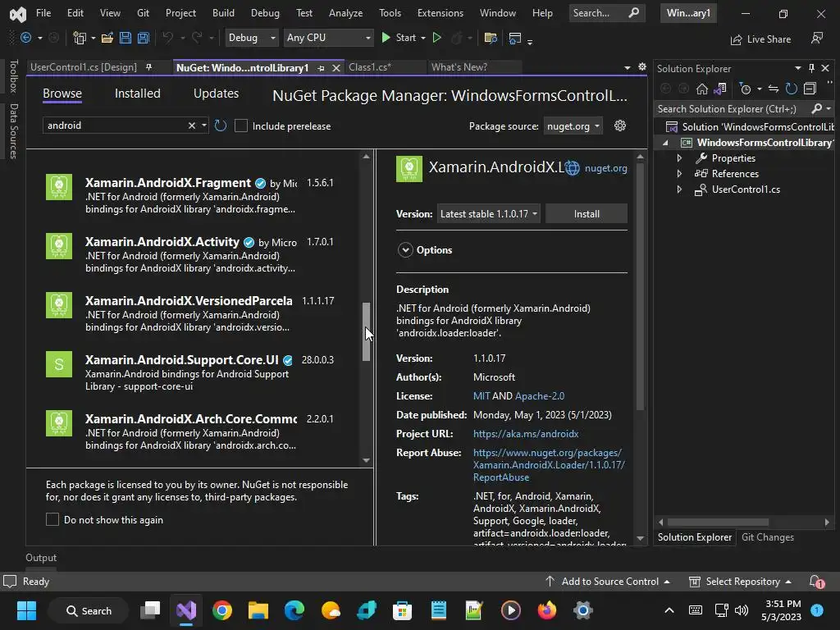
Task: Open the Apache-2.0 license link
Action: [x=540, y=396]
